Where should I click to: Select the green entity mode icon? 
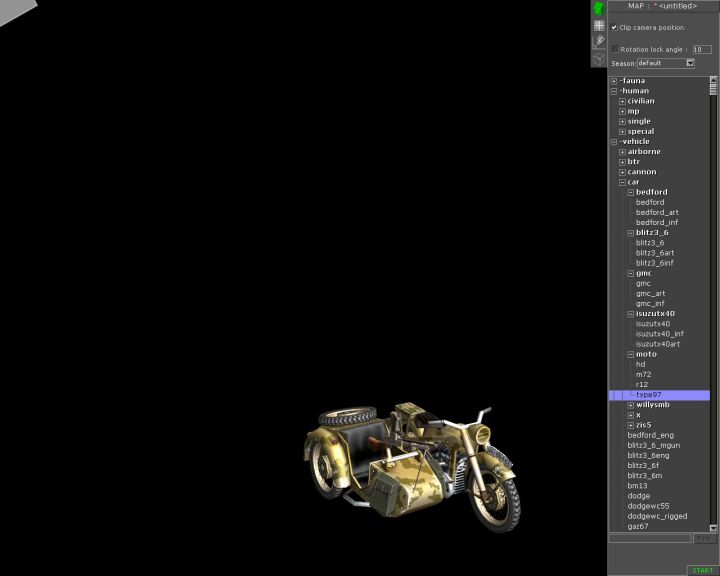coord(599,8)
